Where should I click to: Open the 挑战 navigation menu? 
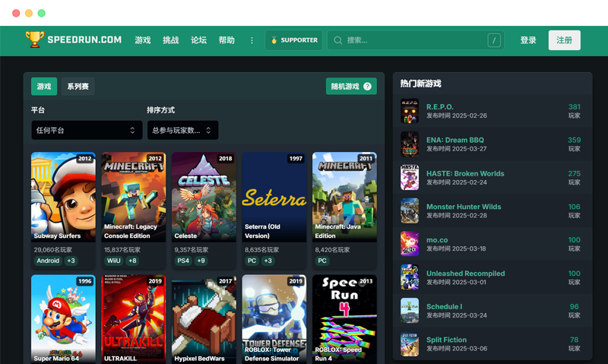point(170,40)
